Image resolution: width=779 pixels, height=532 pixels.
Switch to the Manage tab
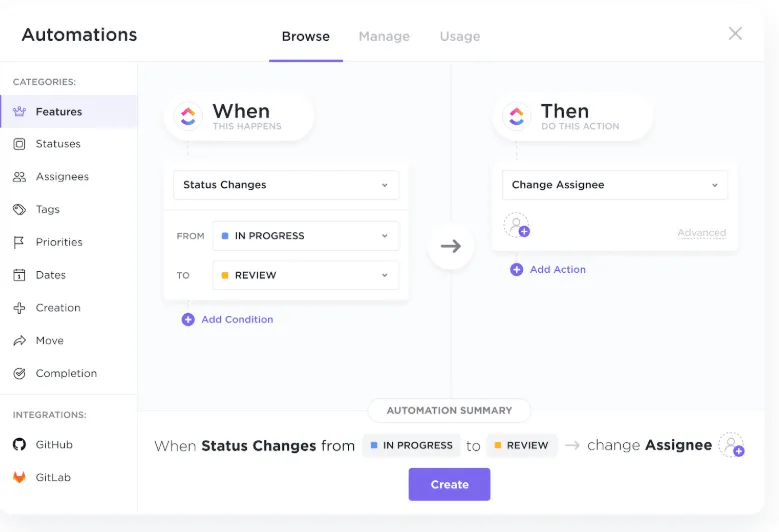pos(384,36)
